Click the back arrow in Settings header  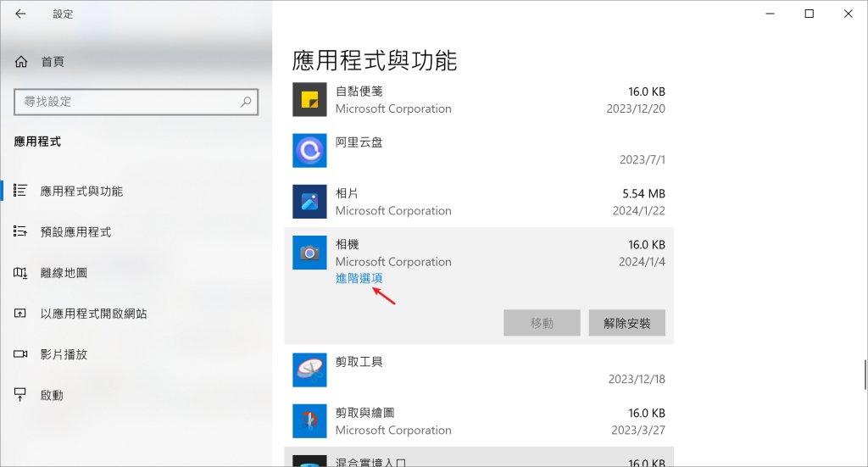[20, 14]
